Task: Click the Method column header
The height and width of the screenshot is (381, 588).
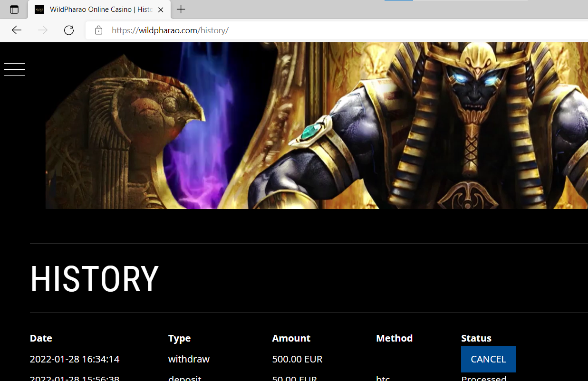Action: 394,338
